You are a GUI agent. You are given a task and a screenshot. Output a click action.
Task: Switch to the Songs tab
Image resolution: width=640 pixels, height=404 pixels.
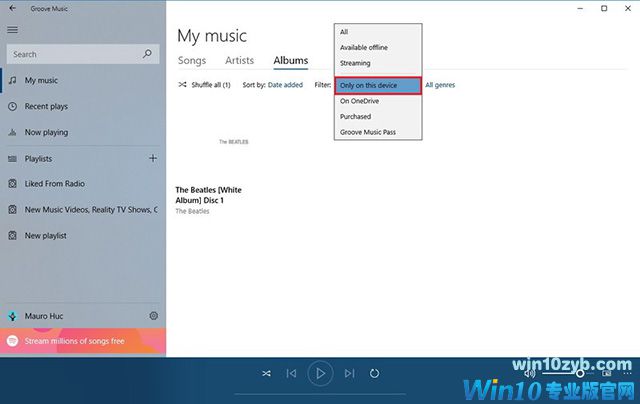[x=192, y=61]
